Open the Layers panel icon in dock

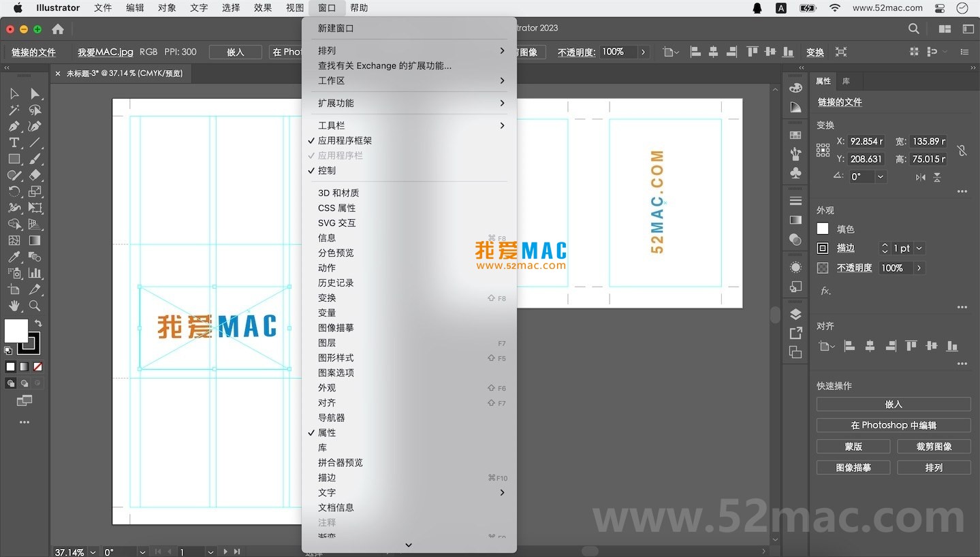(795, 314)
